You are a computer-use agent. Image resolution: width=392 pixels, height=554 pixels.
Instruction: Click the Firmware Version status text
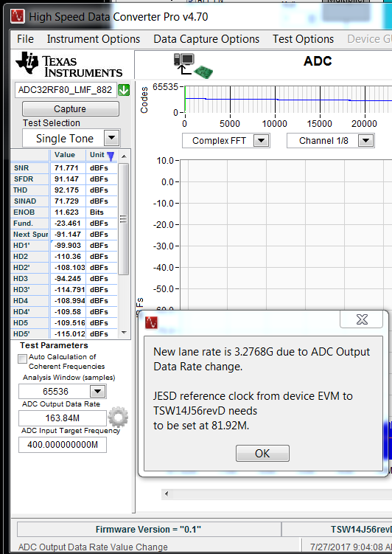(x=148, y=529)
